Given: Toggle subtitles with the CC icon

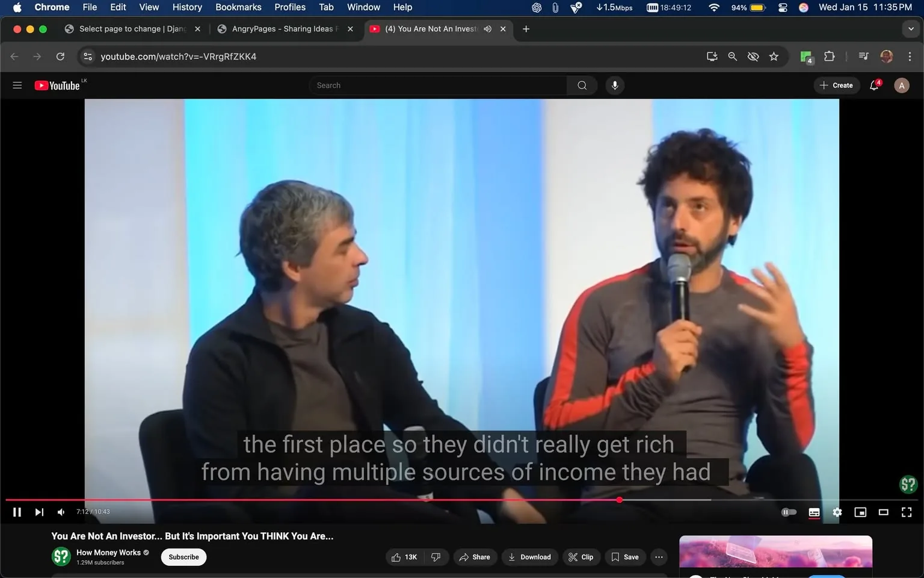Looking at the screenshot, I should 814,512.
